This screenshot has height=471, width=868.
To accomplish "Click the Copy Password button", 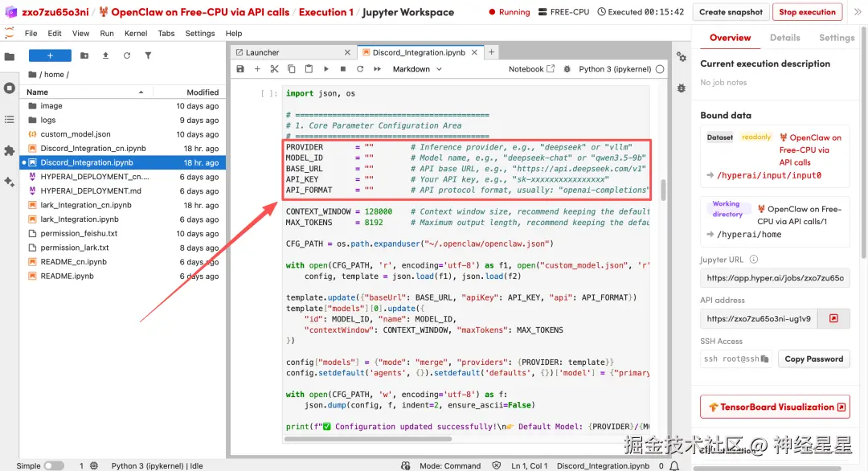I will tap(813, 358).
